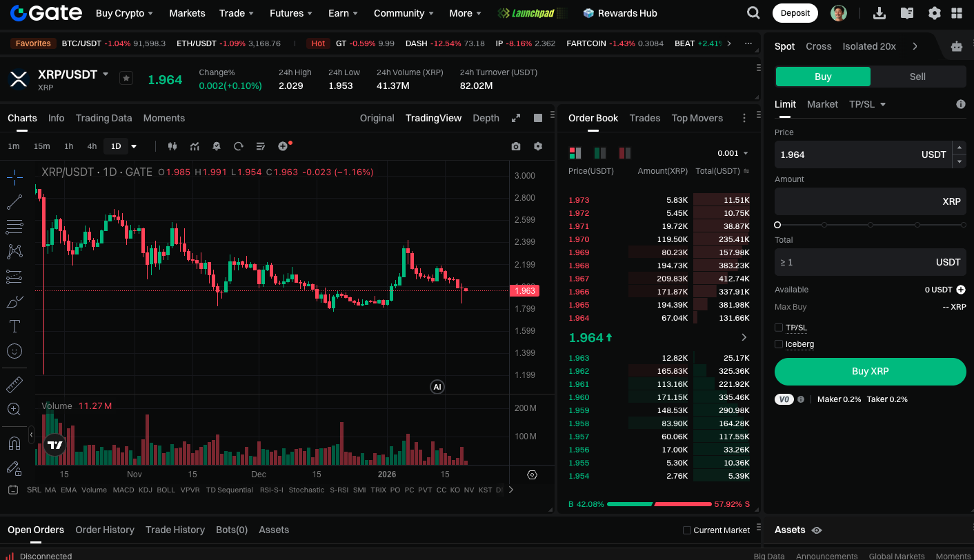Image resolution: width=974 pixels, height=560 pixels.
Task: Enable the TP/SL checkbox
Action: [x=779, y=328]
